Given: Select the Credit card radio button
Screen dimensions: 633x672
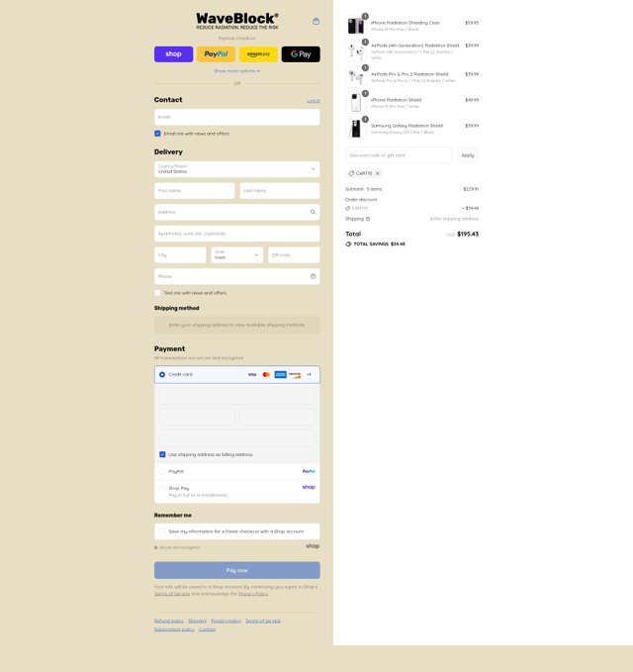Looking at the screenshot, I should point(162,374).
